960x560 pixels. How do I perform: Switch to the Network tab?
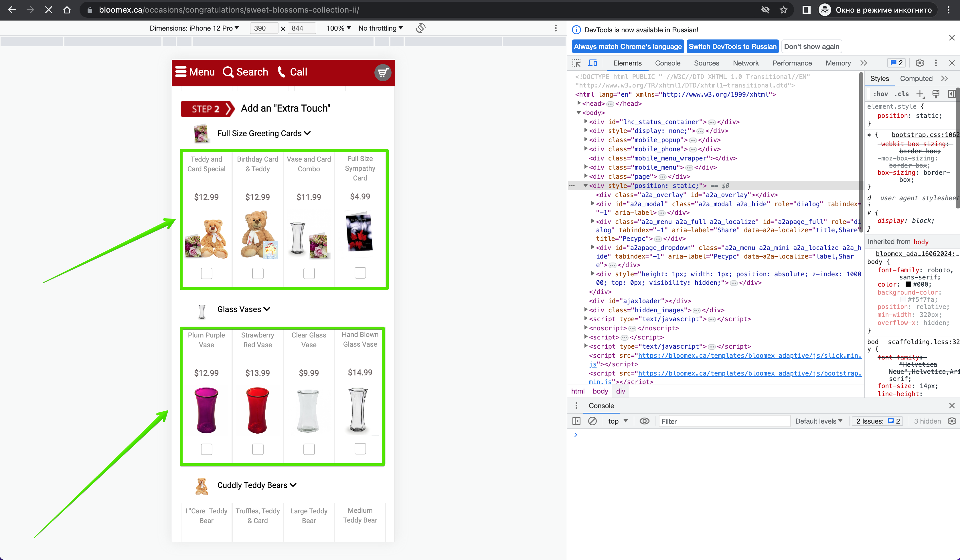click(x=746, y=63)
